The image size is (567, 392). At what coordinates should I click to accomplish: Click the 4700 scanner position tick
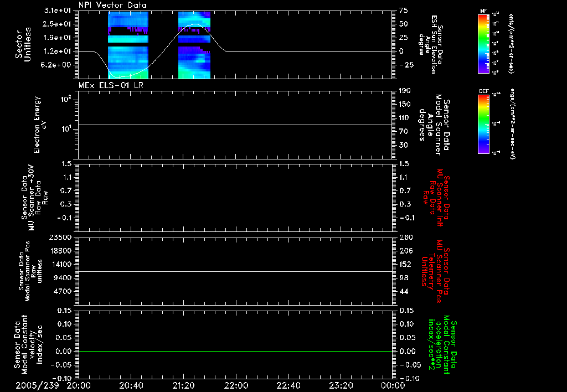(x=63, y=291)
